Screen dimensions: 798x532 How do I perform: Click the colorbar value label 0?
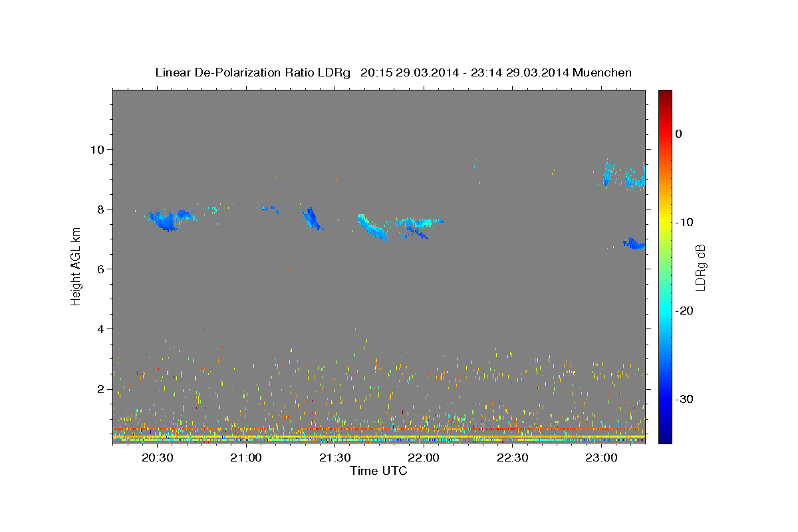point(679,134)
